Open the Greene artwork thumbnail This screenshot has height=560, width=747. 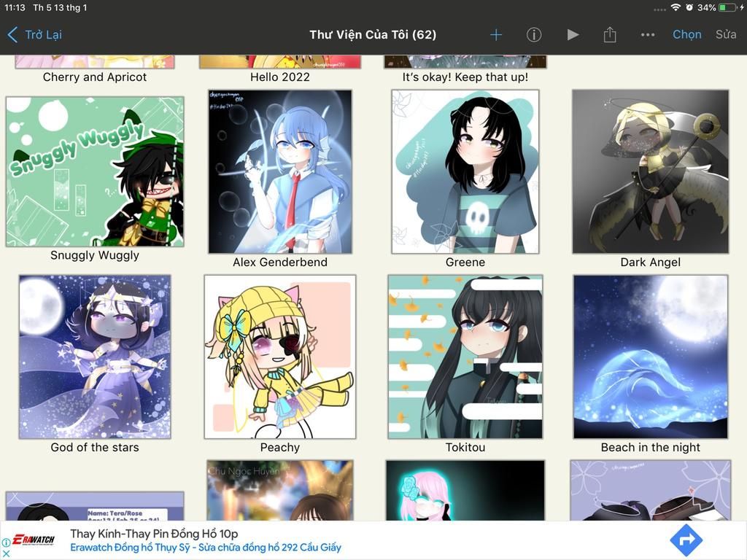[x=465, y=171]
